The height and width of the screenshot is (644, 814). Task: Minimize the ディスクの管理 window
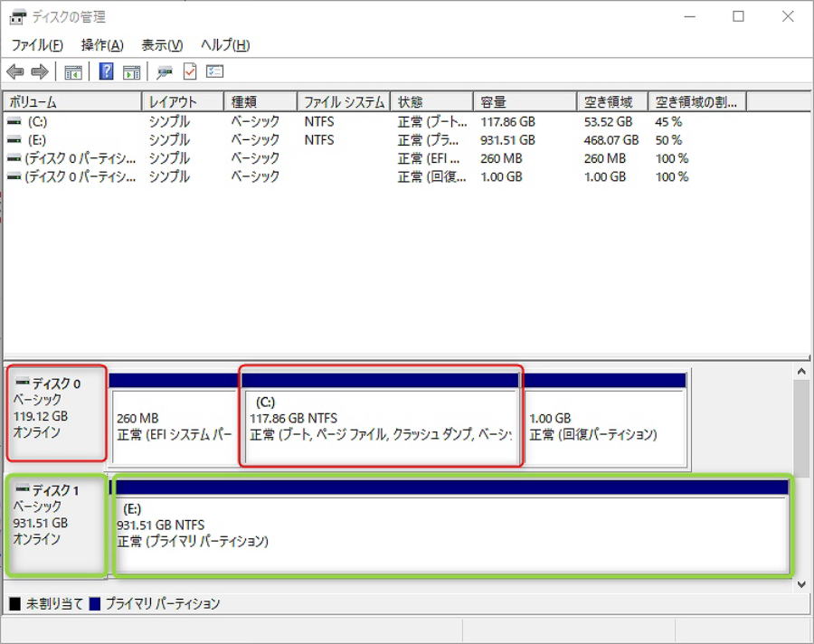pyautogui.click(x=689, y=16)
